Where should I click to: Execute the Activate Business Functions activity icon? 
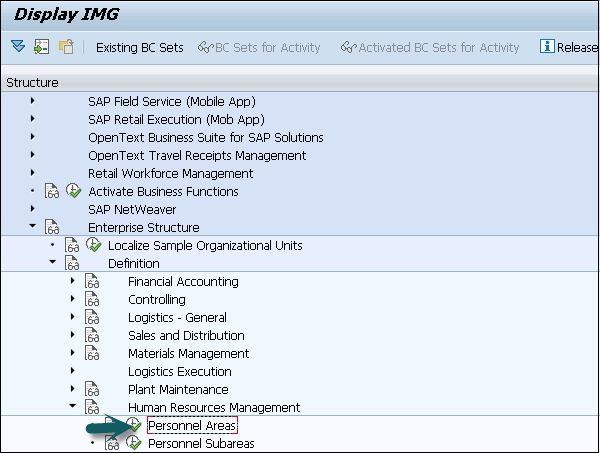(73, 191)
